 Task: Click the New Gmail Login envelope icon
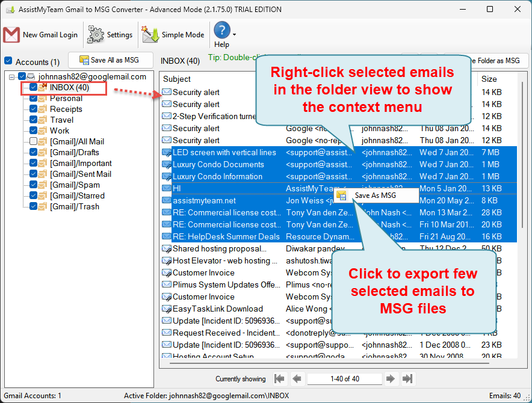point(11,35)
